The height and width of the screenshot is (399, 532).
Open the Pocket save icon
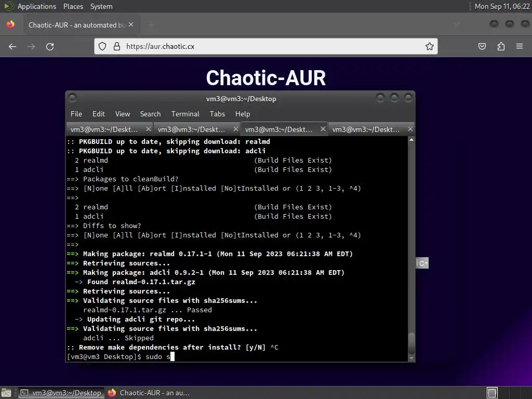point(482,46)
